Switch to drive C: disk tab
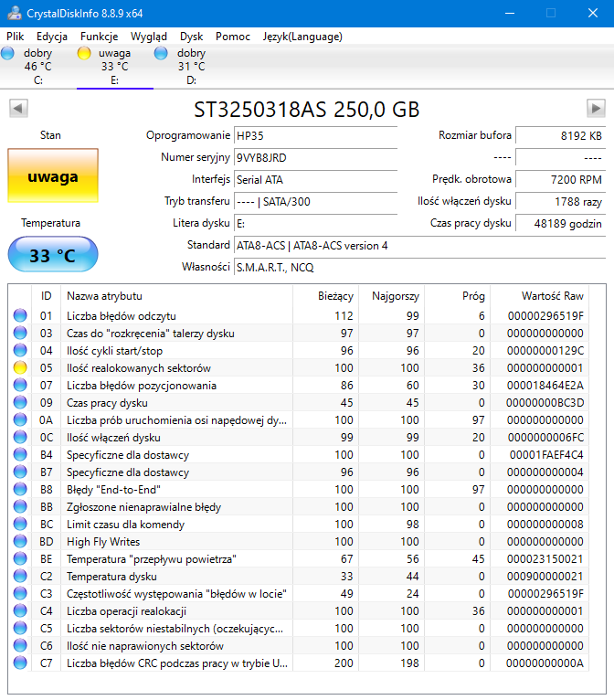Viewport: 614px width, 700px height. coord(38,67)
